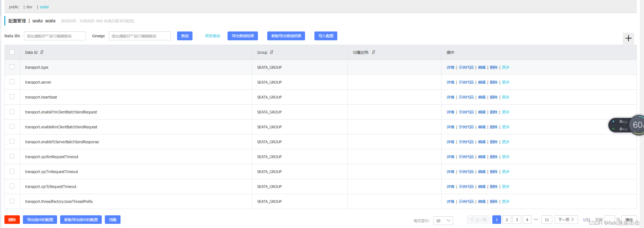644x228 pixels.
Task: Click into the Data ID search field
Action: click(x=55, y=36)
